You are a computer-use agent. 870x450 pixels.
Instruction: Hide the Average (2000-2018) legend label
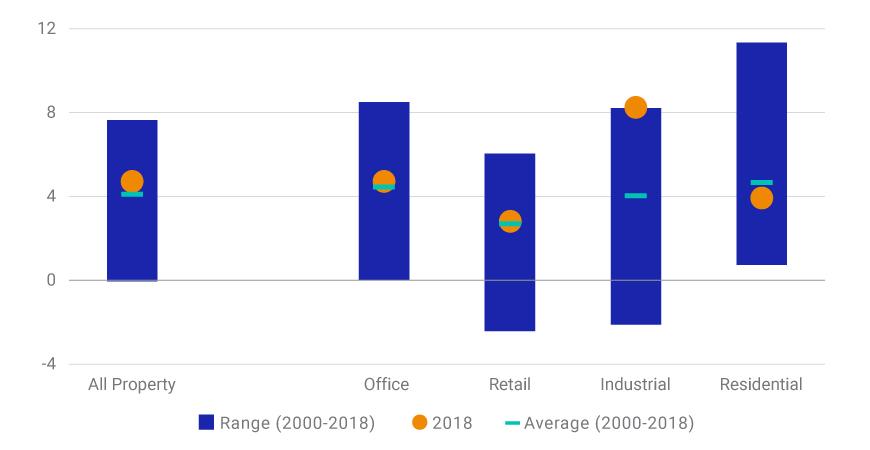coord(608,423)
